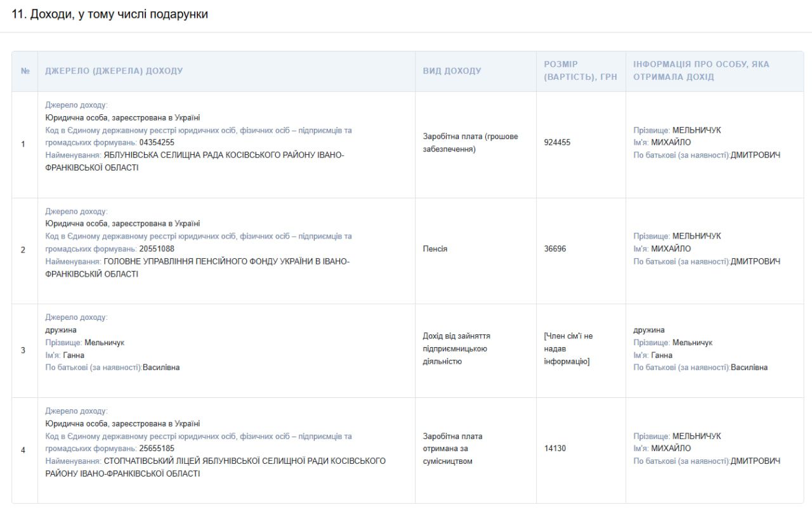This screenshot has width=812, height=514.
Task: Click the "Член сім'ї не надав інформацію" note
Action: [568, 348]
